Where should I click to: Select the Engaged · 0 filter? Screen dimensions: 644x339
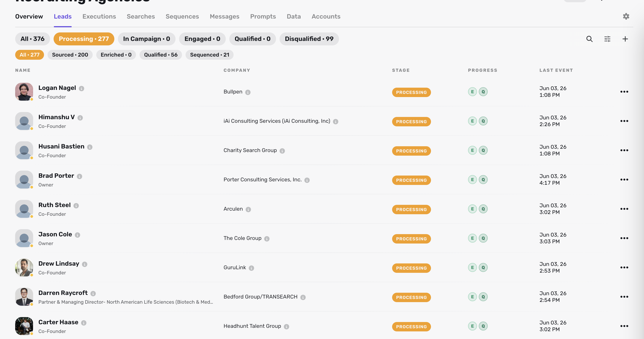[x=202, y=39]
